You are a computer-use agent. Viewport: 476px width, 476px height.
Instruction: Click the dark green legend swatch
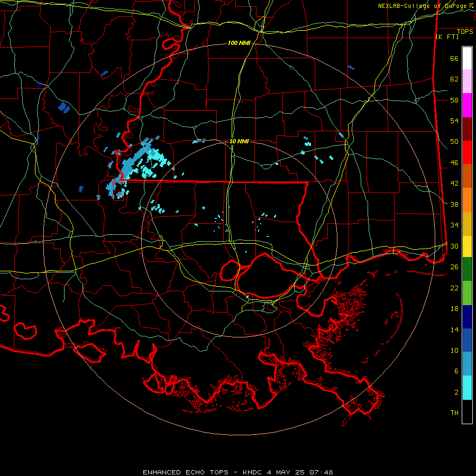coord(467,269)
